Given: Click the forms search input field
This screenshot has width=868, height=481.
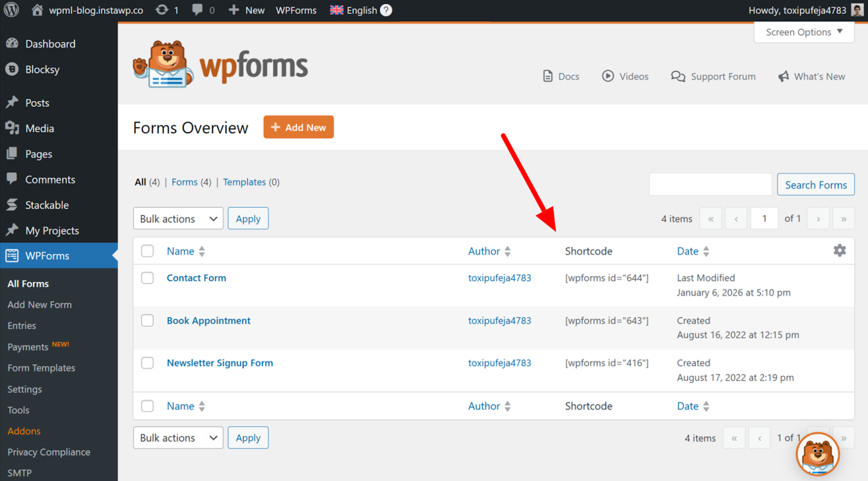Looking at the screenshot, I should point(711,184).
